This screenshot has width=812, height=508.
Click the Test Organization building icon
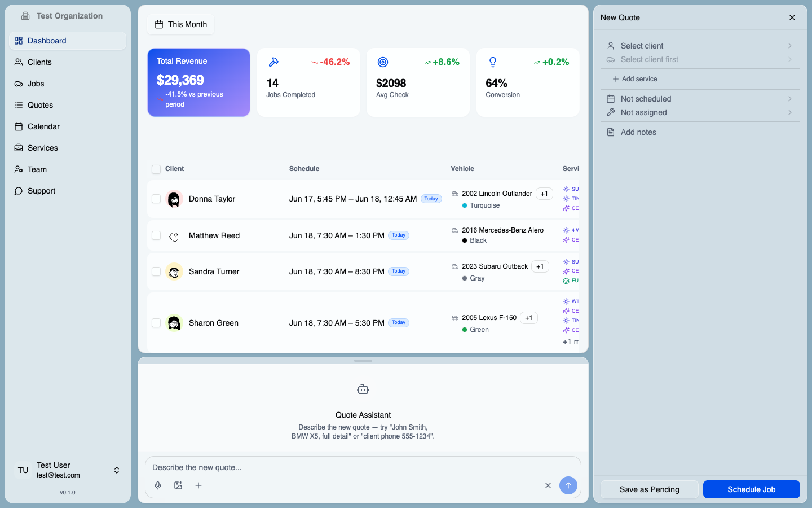tap(25, 16)
